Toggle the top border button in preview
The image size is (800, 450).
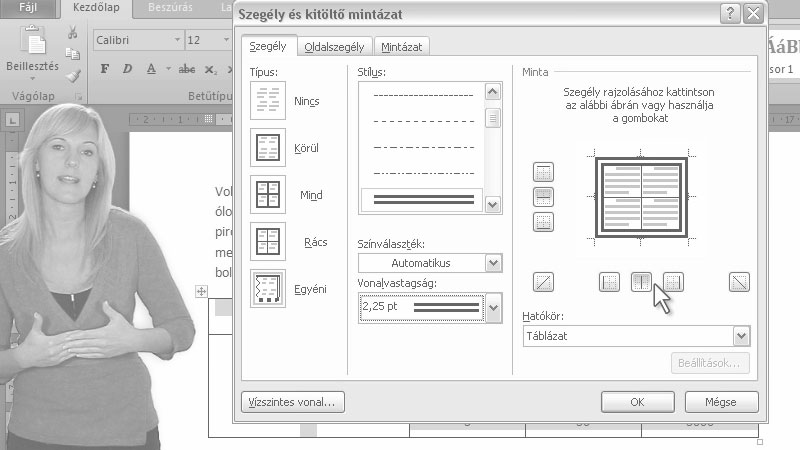[x=544, y=173]
